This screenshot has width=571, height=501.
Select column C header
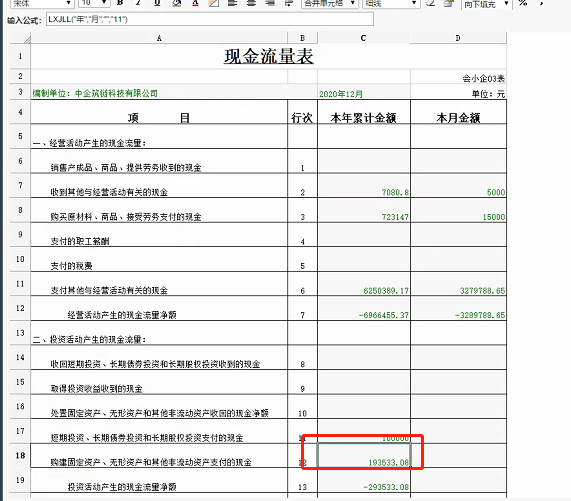point(363,38)
